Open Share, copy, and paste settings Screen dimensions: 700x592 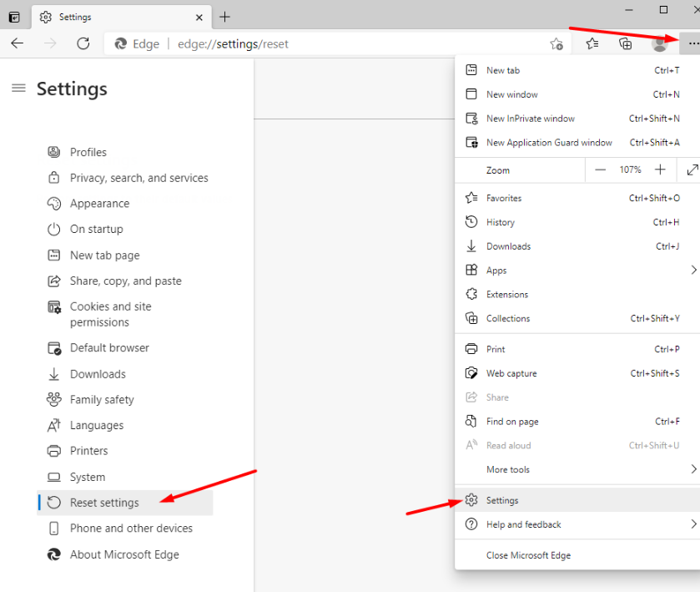[x=125, y=281]
